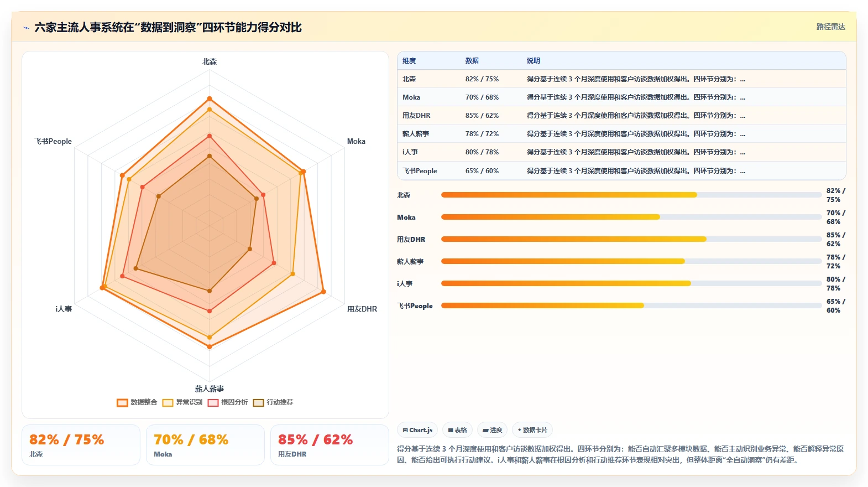Click the 飞书People radar axis label
The width and height of the screenshot is (868, 487).
pyautogui.click(x=53, y=141)
